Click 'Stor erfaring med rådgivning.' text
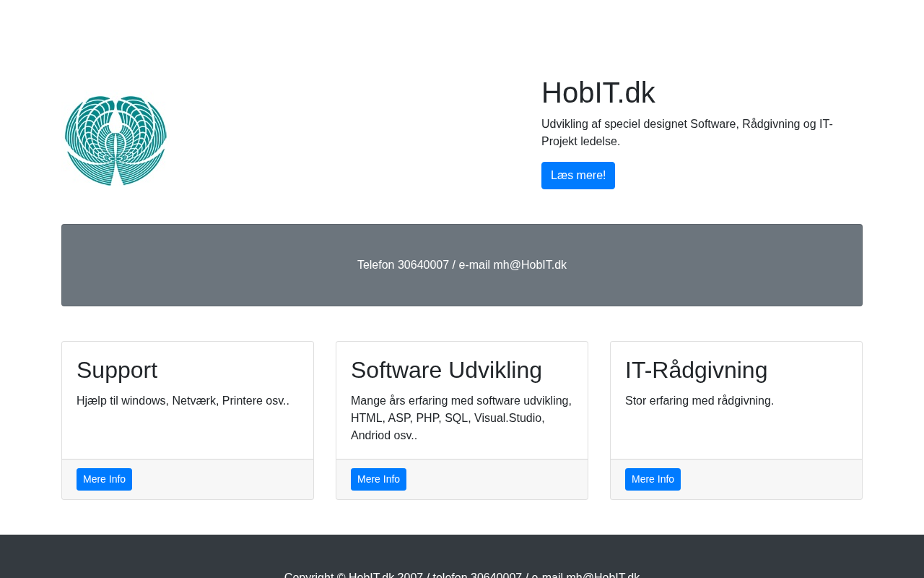This screenshot has height=578, width=924. [x=699, y=400]
